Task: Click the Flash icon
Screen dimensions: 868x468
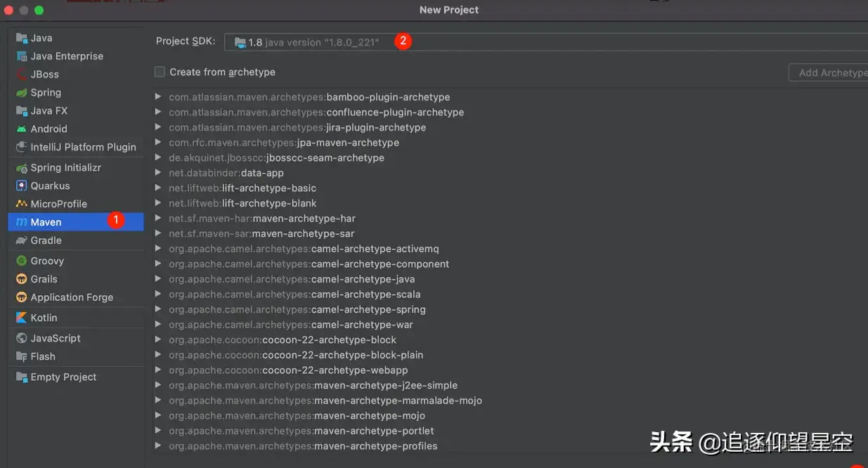Action: [x=22, y=357]
